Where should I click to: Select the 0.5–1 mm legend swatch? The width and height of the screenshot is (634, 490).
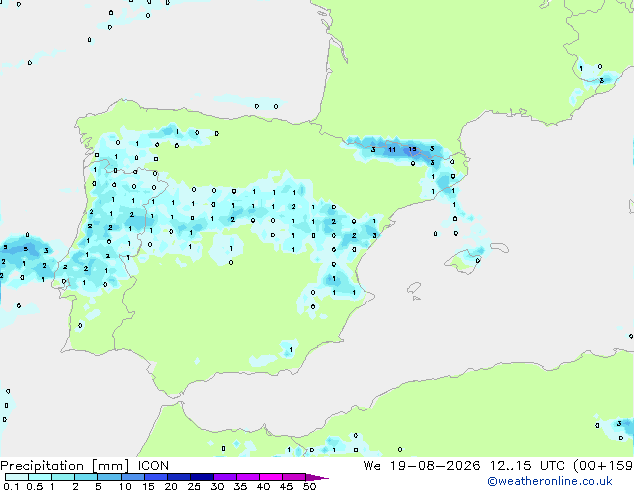pyautogui.click(x=40, y=477)
